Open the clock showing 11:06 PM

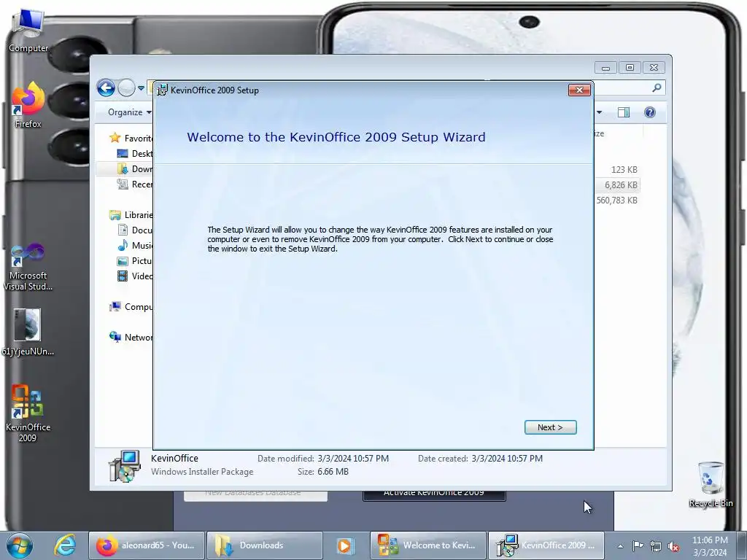[x=710, y=546]
